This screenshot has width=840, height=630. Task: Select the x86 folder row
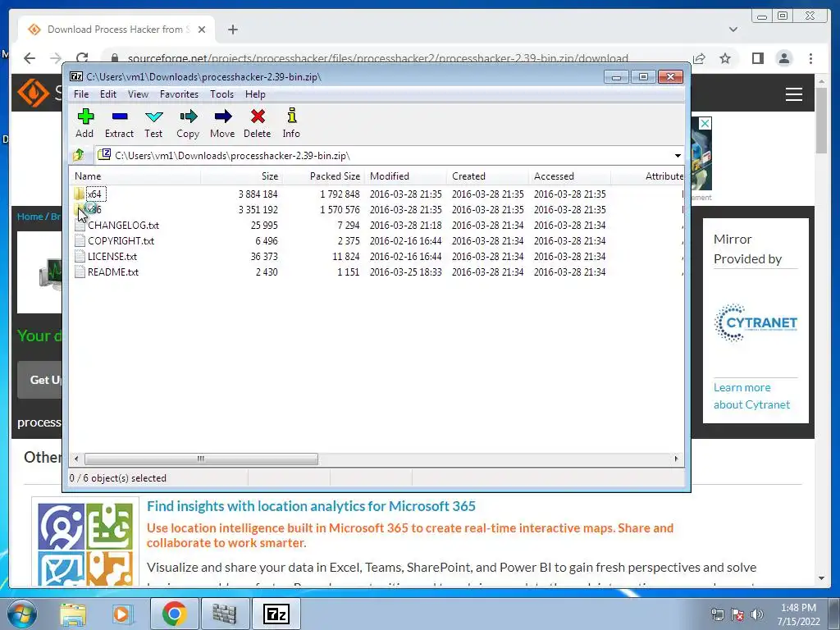[x=377, y=209]
